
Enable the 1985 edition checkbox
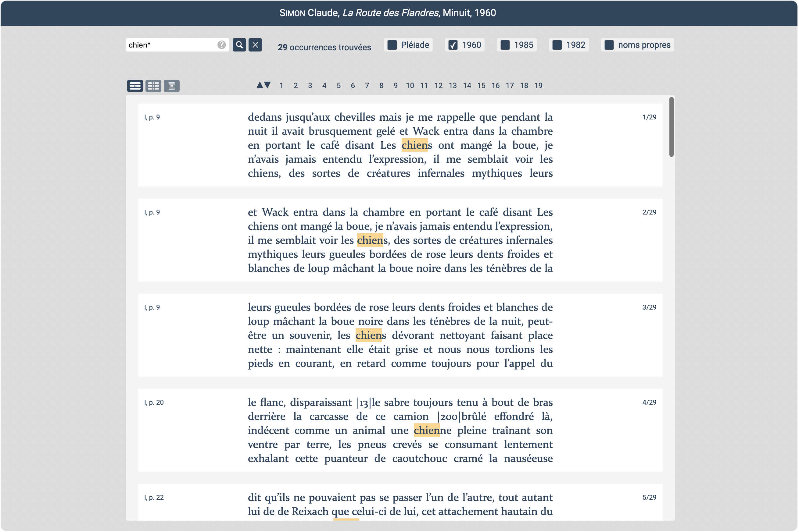click(x=505, y=45)
